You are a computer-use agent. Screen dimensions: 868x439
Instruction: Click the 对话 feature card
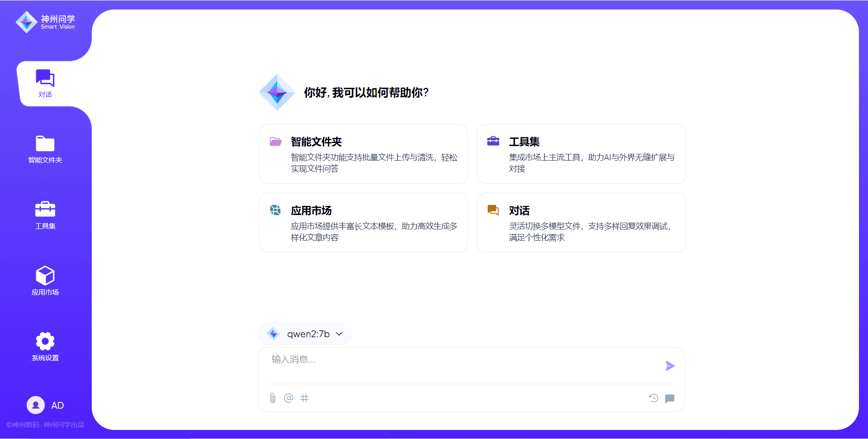[x=581, y=223]
